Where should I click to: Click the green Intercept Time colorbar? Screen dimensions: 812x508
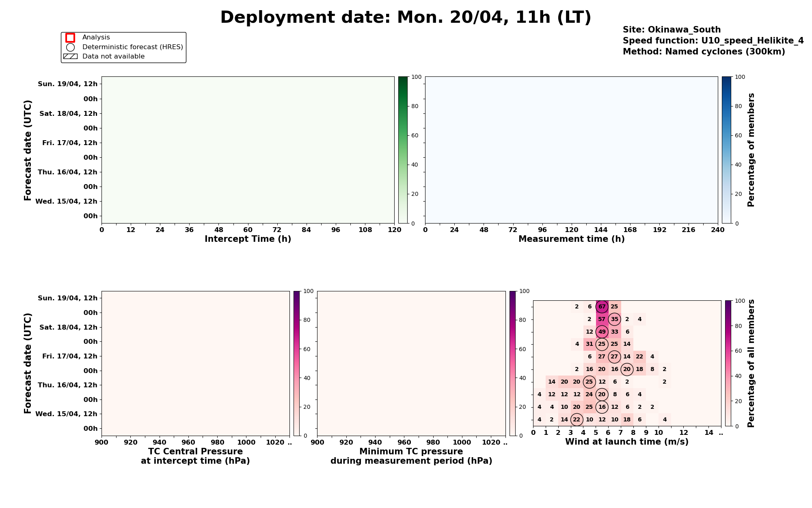(403, 150)
